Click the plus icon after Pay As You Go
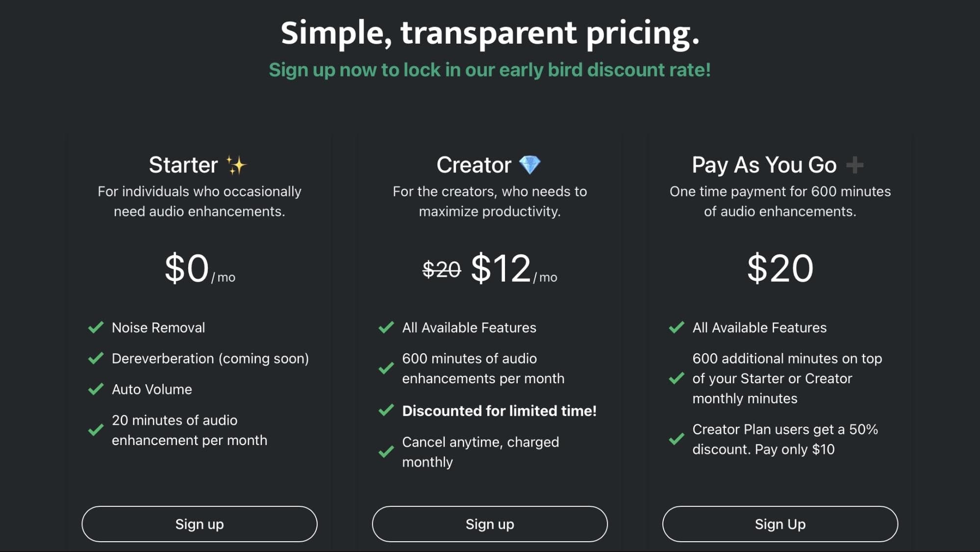The image size is (980, 552). [x=855, y=165]
